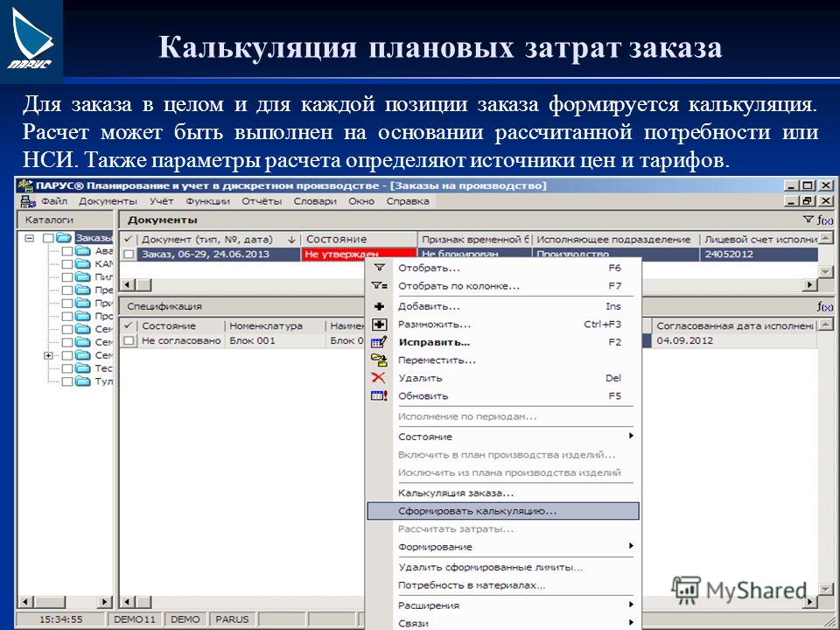
Task: Choose Потребность в материалах in the context menu
Action: click(x=503, y=585)
